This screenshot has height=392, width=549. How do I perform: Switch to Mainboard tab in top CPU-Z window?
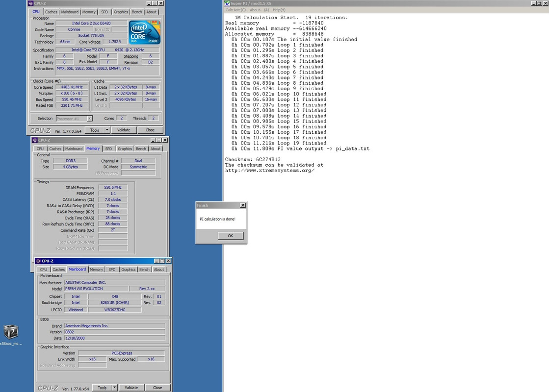tap(70, 12)
